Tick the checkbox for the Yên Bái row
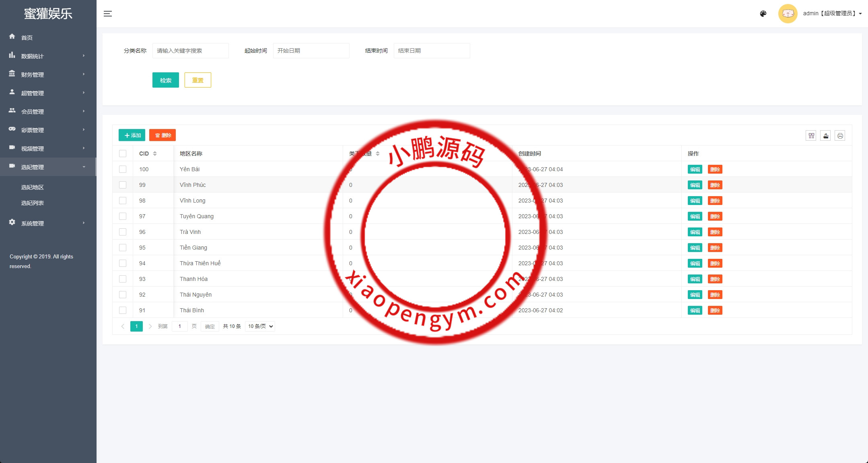The height and width of the screenshot is (463, 868). tap(123, 169)
